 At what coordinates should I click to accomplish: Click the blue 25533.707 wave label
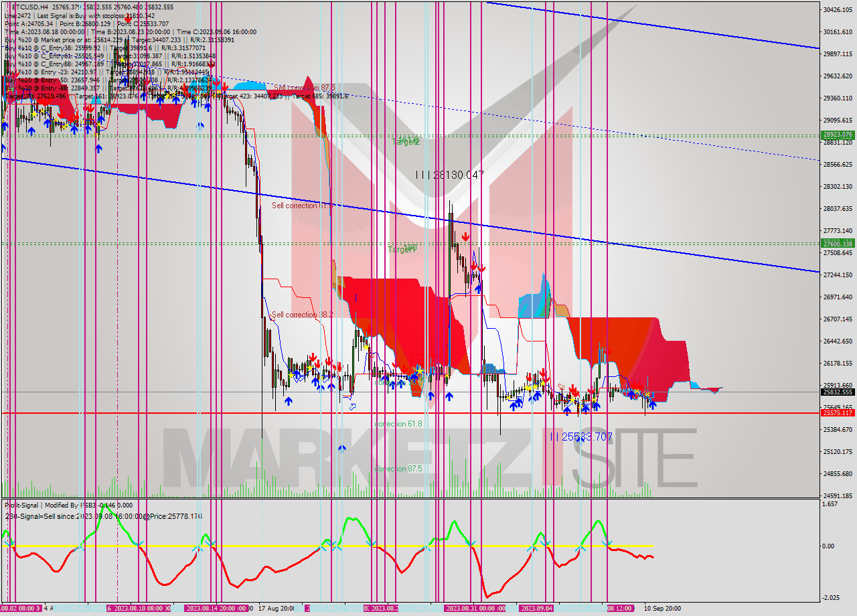(x=581, y=437)
